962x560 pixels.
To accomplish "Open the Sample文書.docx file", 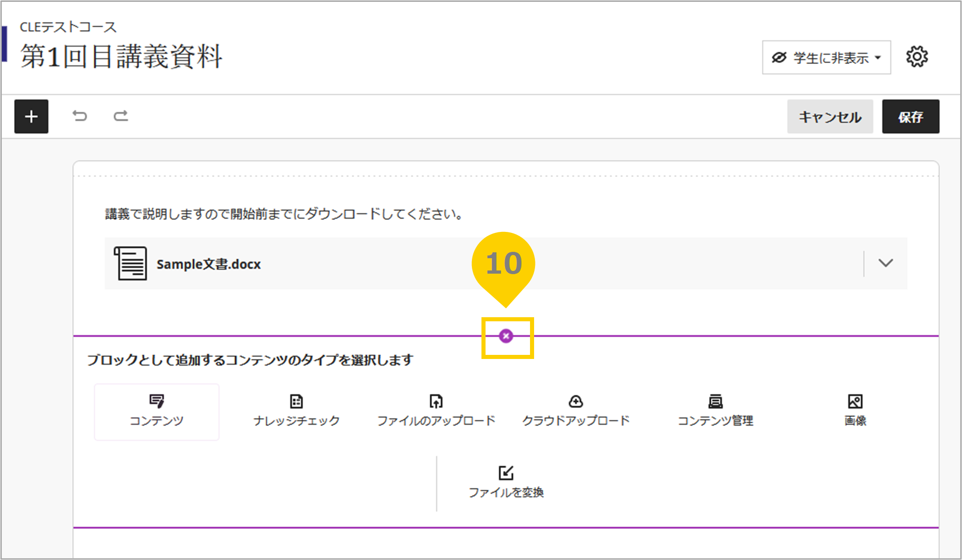I will [209, 264].
